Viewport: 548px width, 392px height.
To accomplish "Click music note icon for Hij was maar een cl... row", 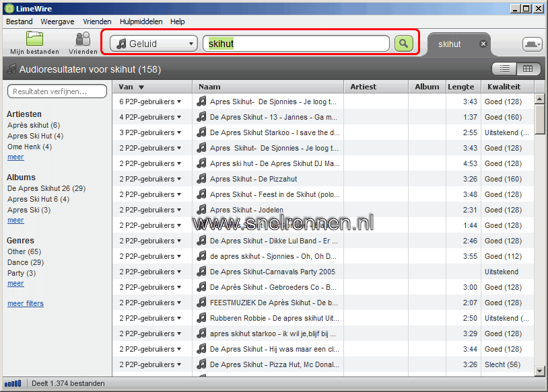I will 201,349.
